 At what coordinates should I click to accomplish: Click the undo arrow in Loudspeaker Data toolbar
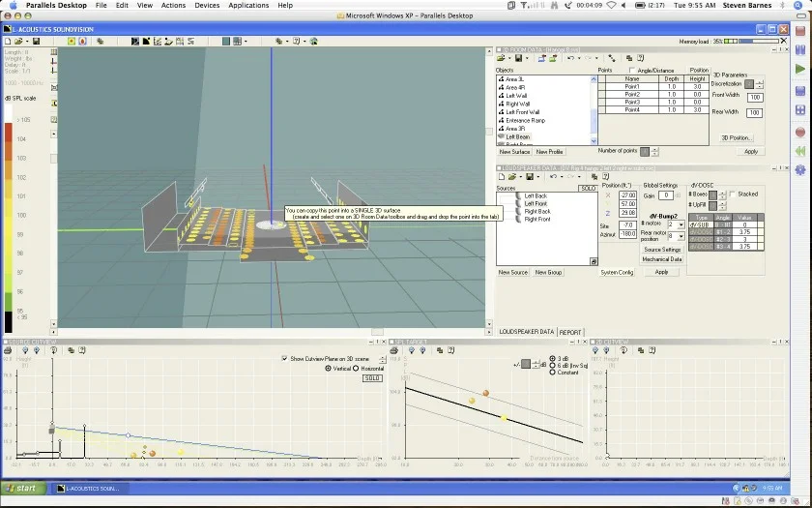coord(553,177)
